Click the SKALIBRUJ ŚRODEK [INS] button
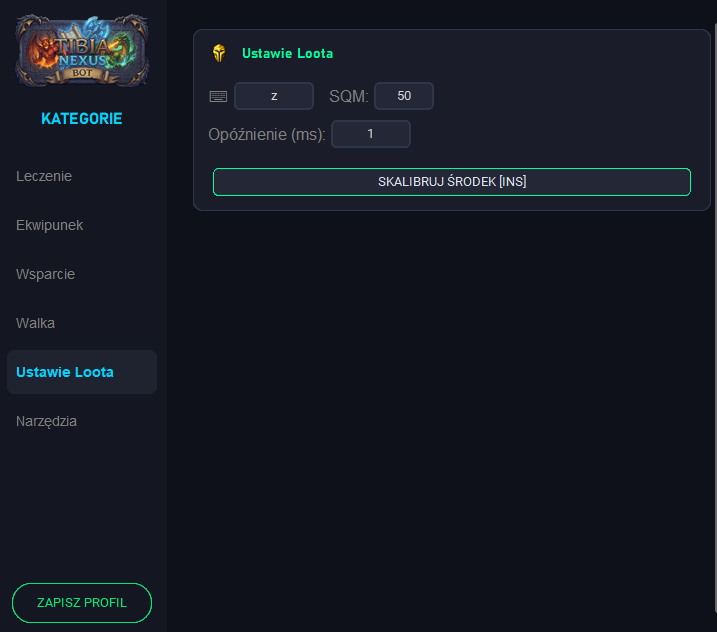Image resolution: width=717 pixels, height=632 pixels. [x=452, y=182]
